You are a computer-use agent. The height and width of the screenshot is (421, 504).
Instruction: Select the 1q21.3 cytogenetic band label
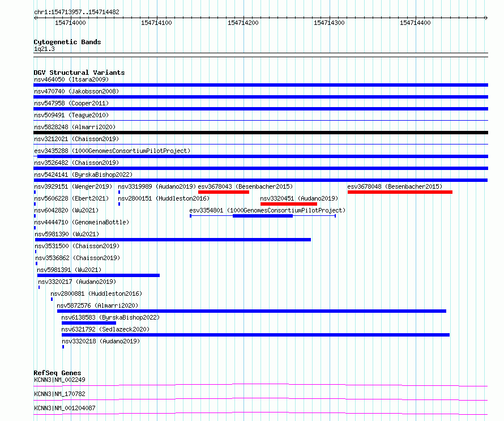pyautogui.click(x=44, y=49)
